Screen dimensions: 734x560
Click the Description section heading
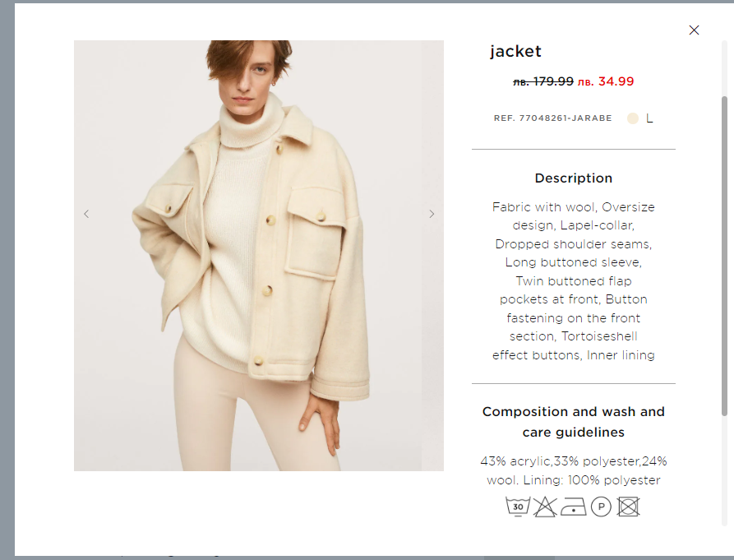574,178
